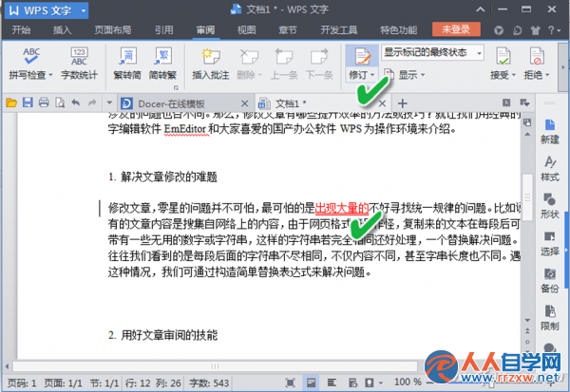This screenshot has width=570, height=392.
Task: Expand the delete comment (删除) dropdown arrow
Action: 260,75
